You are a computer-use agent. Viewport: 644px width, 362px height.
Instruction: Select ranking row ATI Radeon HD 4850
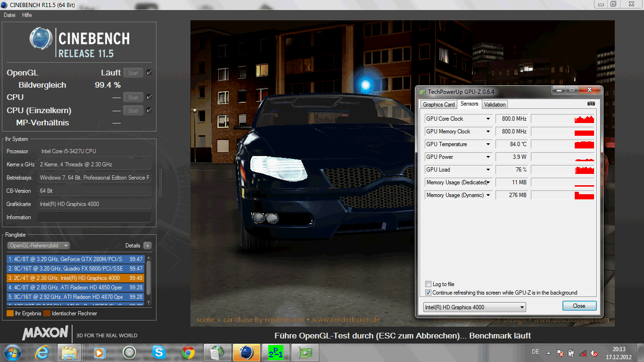click(75, 288)
